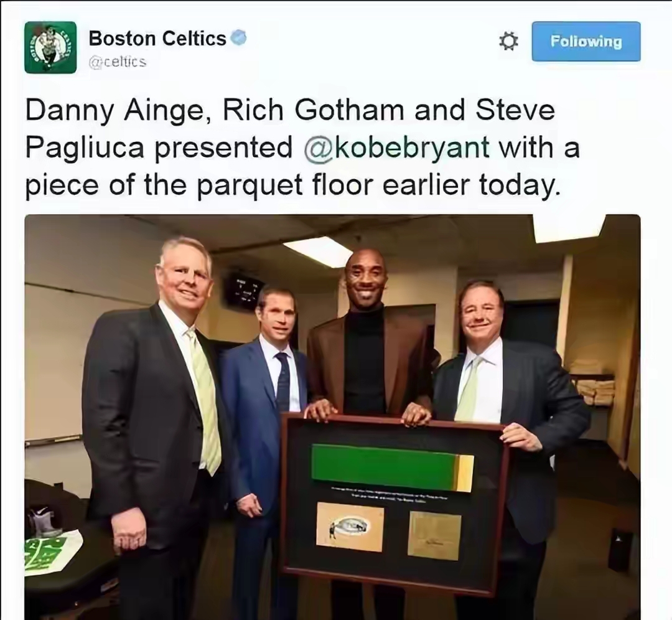This screenshot has height=620, width=672.
Task: Open the gear settings menu
Action: click(x=509, y=42)
